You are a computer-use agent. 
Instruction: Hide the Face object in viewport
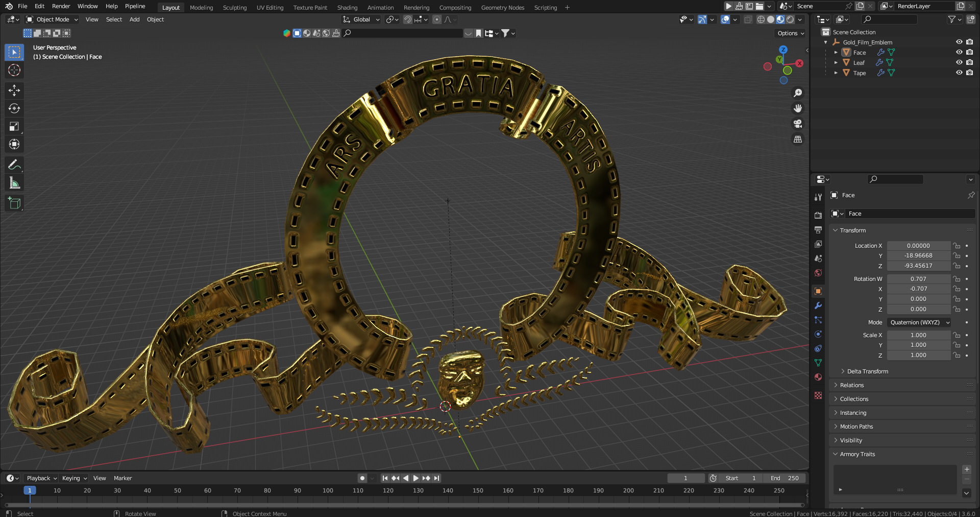959,52
